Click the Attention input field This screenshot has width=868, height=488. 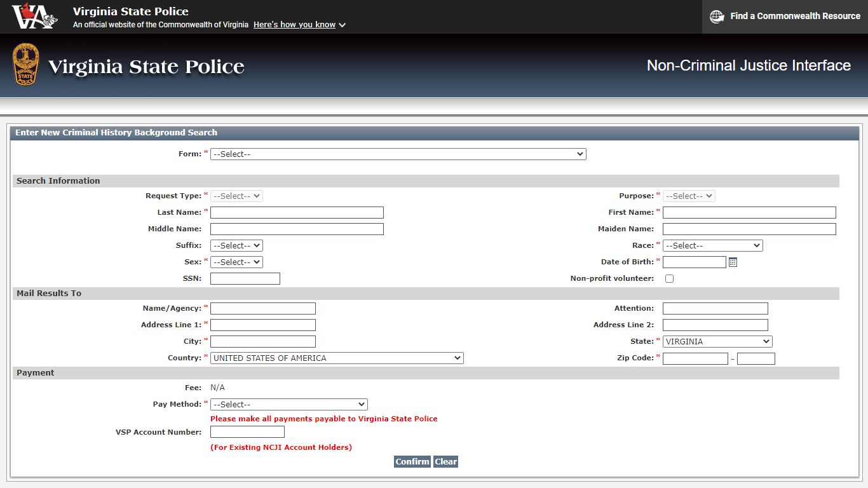coord(715,308)
